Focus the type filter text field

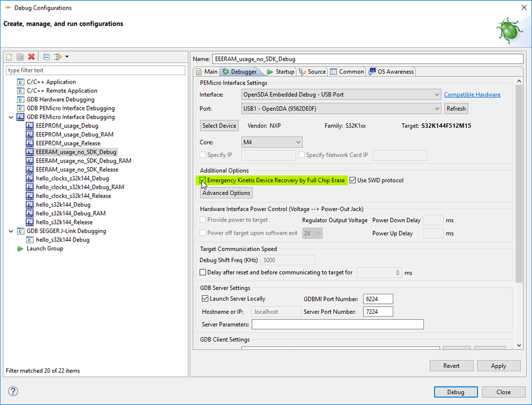coord(96,70)
